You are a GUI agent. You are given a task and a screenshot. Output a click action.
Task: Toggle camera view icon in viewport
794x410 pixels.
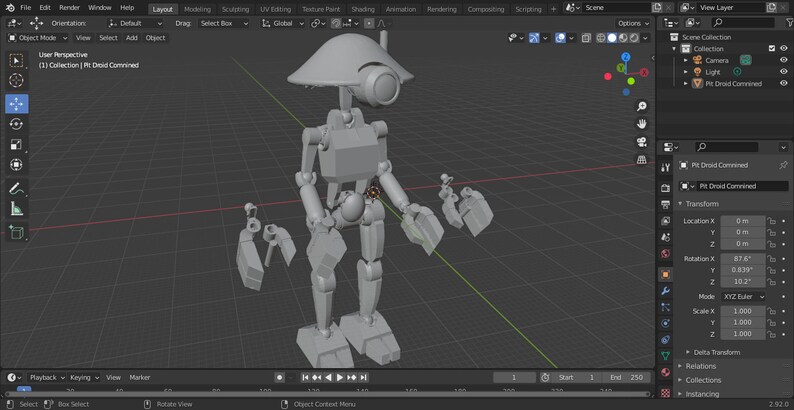(x=642, y=142)
